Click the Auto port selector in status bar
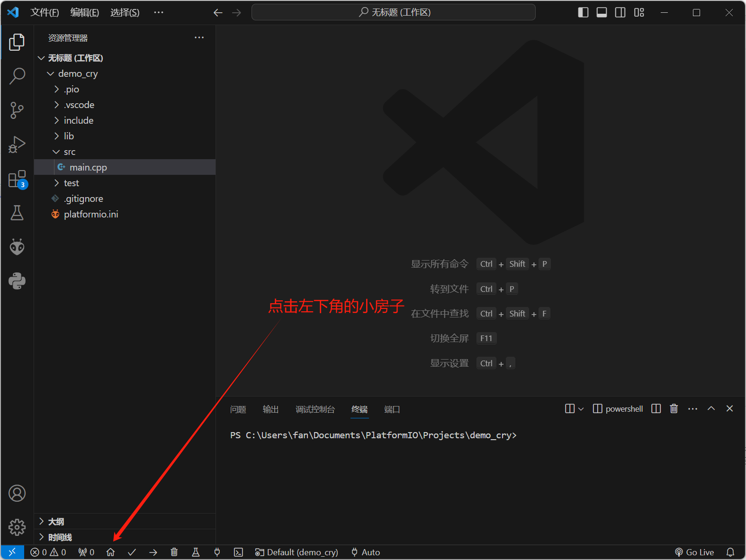The image size is (746, 560). 366,552
